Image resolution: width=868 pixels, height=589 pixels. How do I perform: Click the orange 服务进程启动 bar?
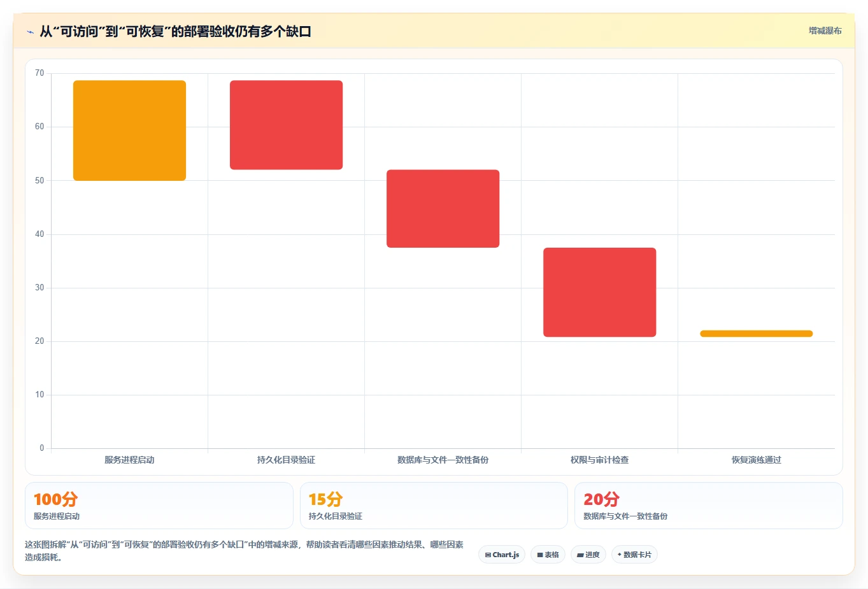point(129,131)
